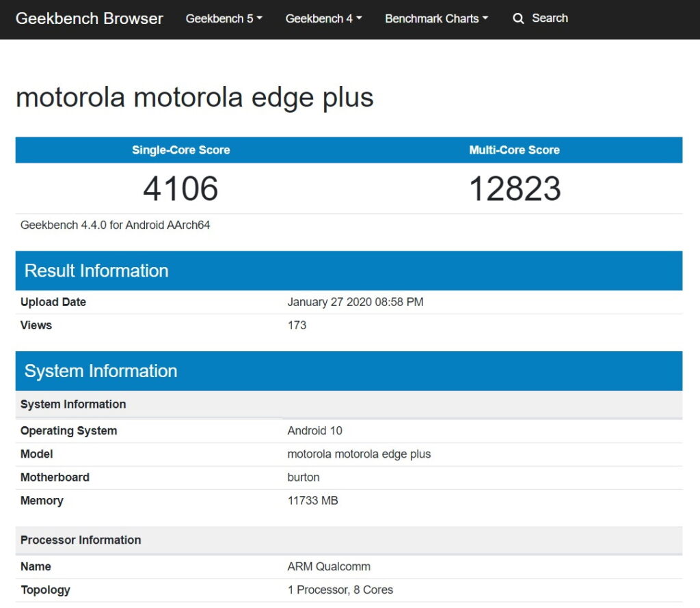The image size is (700, 608).
Task: Click the Result Information section header
Action: tap(349, 271)
